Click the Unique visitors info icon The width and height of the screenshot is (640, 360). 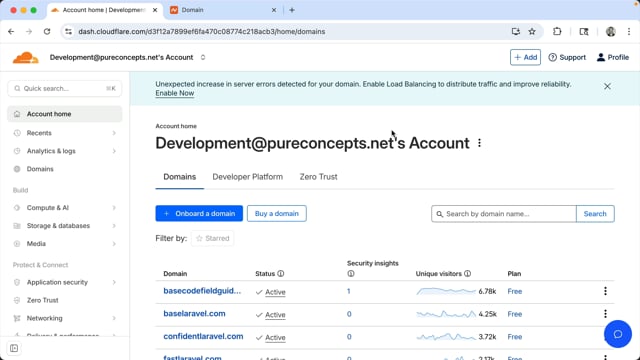click(468, 274)
